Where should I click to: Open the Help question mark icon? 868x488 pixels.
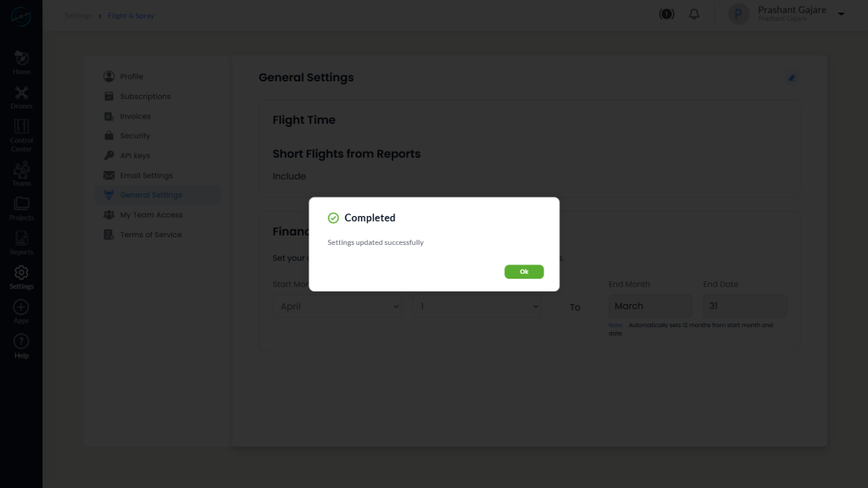point(21,341)
